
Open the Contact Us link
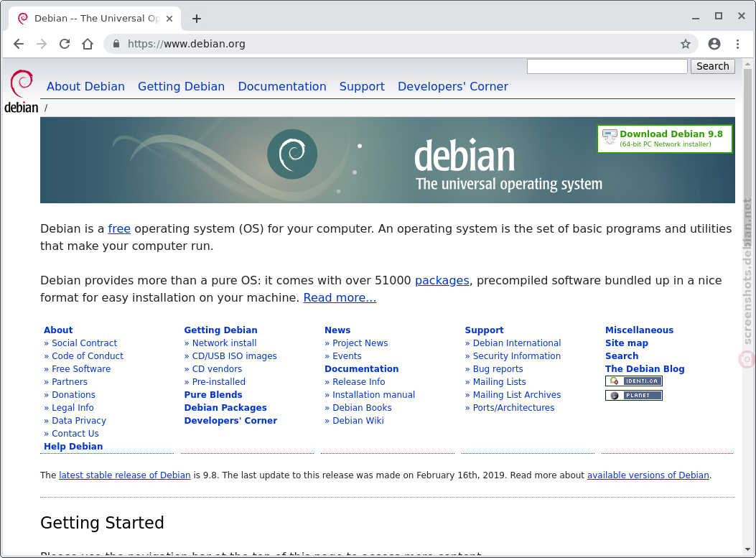pos(75,434)
